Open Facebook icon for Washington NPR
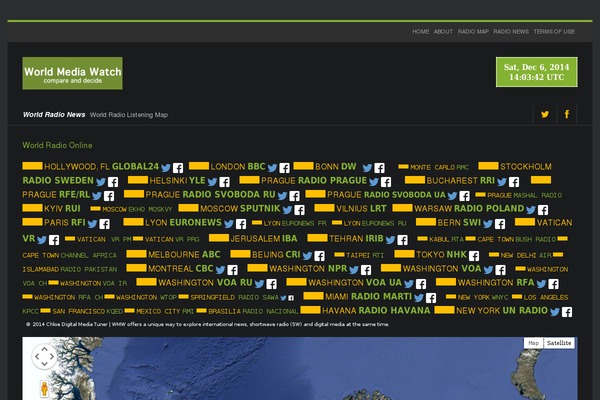This screenshot has width=600, height=400. tap(366, 270)
